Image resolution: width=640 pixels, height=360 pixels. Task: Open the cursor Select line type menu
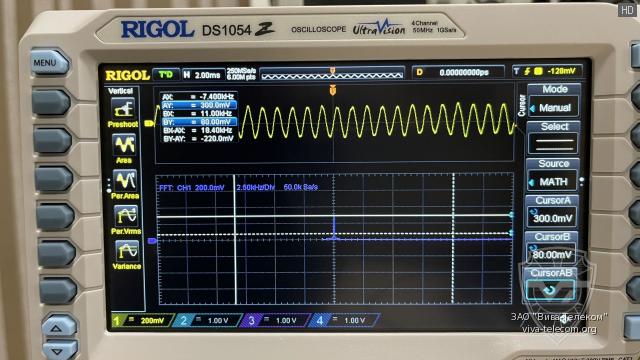553,138
